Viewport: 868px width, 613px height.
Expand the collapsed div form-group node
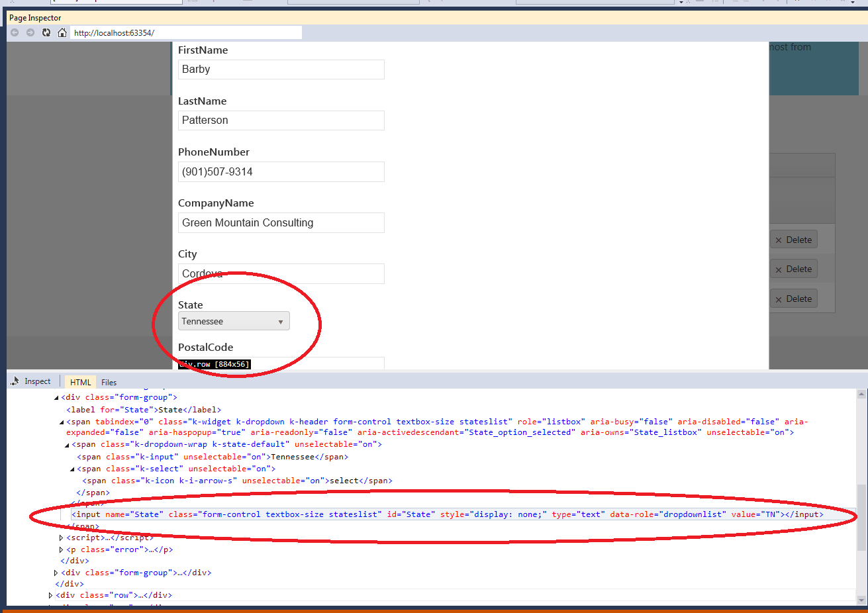(56, 573)
